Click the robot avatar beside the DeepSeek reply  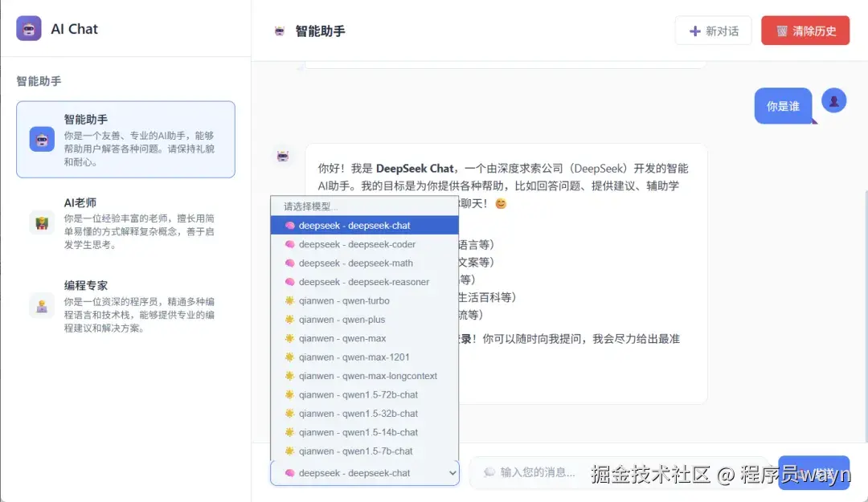[283, 157]
